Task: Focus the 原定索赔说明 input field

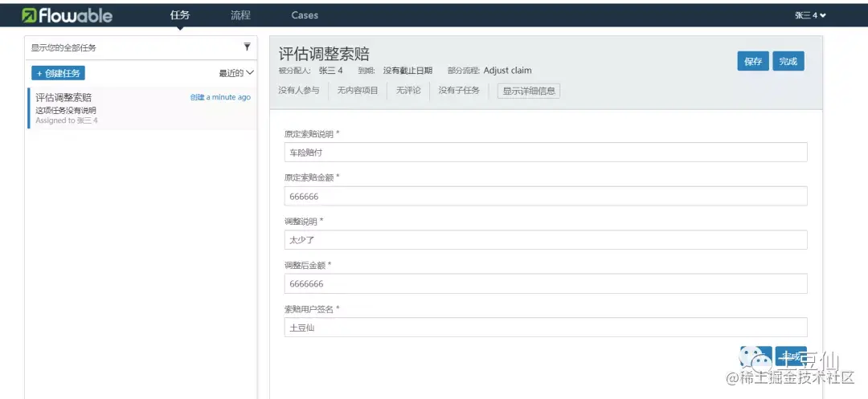Action: pos(546,152)
